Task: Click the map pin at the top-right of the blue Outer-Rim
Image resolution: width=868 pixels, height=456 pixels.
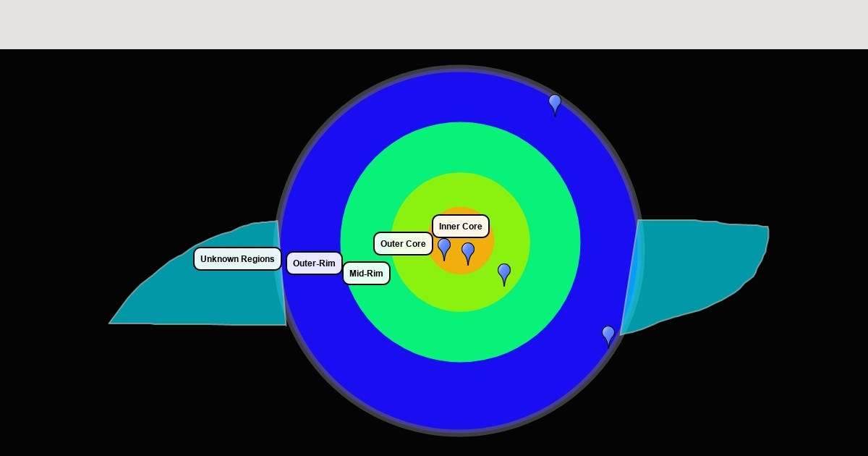Action: (555, 104)
